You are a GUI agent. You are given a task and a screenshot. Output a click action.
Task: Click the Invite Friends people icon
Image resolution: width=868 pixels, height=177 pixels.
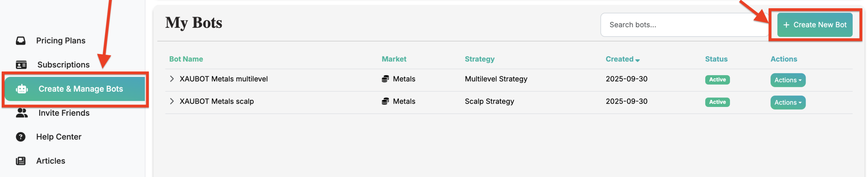(22, 113)
